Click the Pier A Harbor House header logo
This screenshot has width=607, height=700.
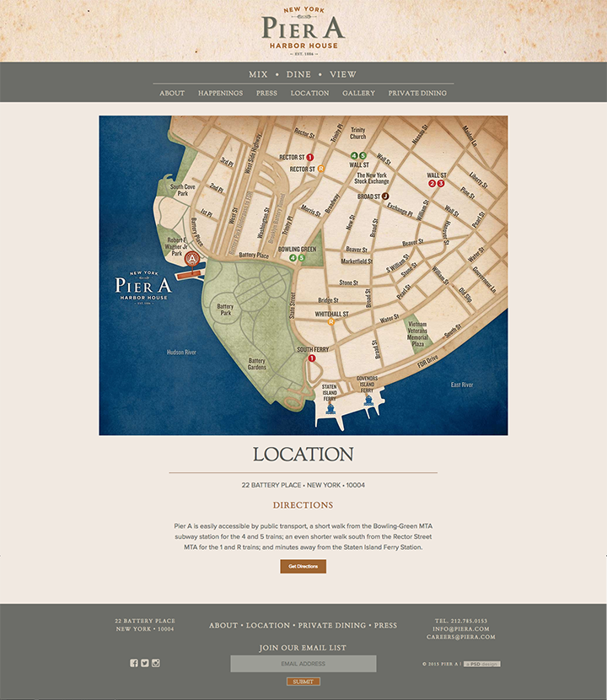(x=303, y=31)
